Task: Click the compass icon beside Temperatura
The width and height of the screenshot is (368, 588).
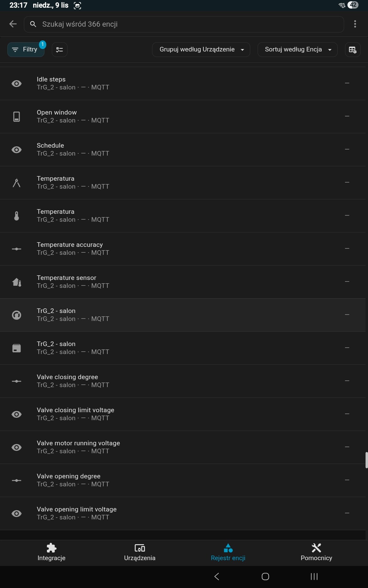Action: click(17, 183)
